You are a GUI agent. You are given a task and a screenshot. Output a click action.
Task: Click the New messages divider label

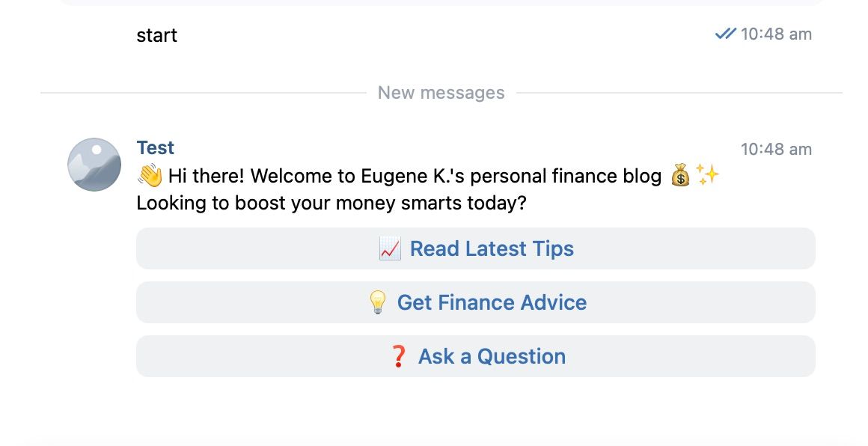pyautogui.click(x=441, y=93)
